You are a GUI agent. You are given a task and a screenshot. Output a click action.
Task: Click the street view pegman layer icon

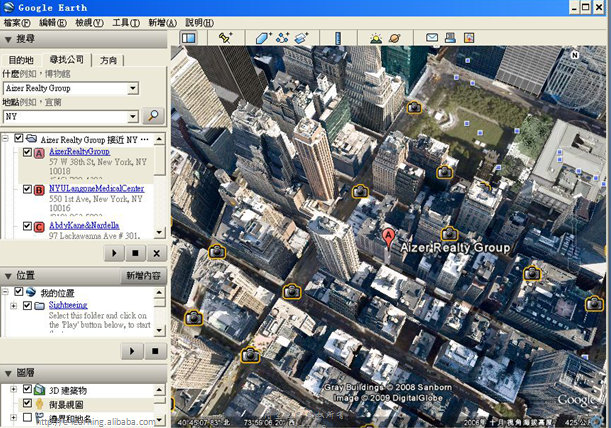[39, 404]
